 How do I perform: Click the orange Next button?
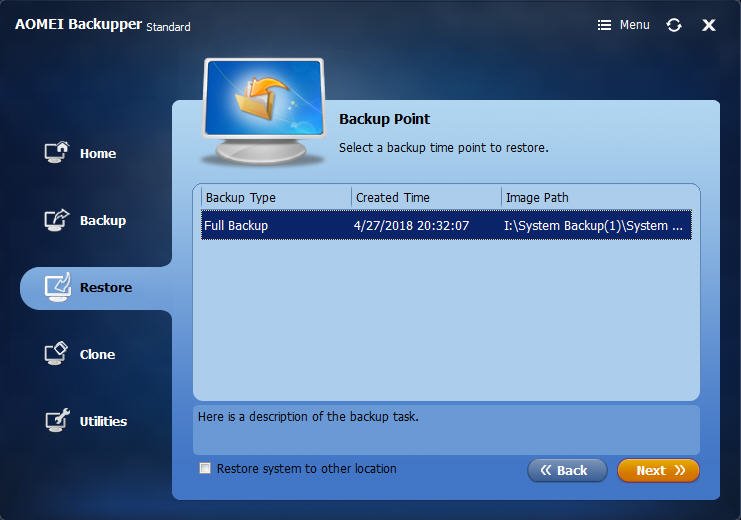tap(658, 470)
